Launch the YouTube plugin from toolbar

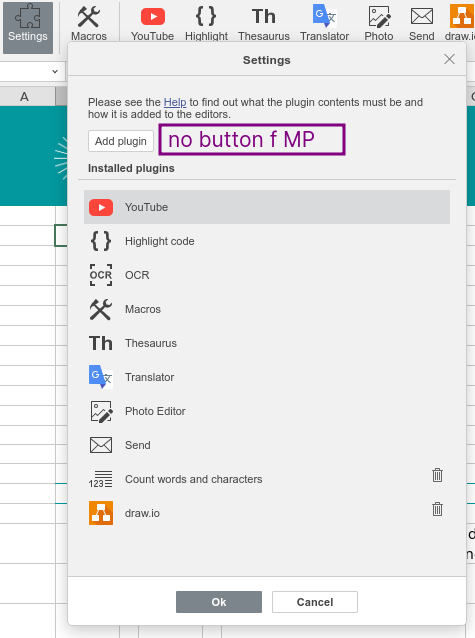pos(153,24)
